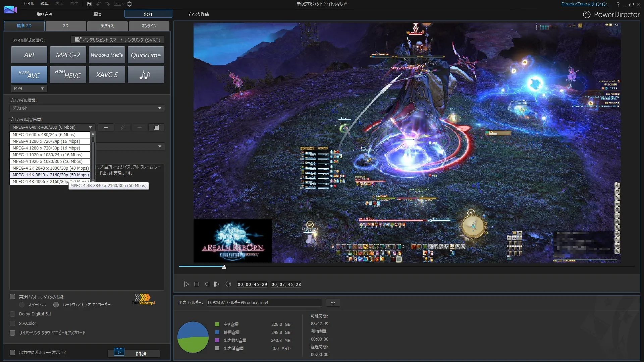Click the volume speaker icon
644x362 pixels.
(x=228, y=284)
